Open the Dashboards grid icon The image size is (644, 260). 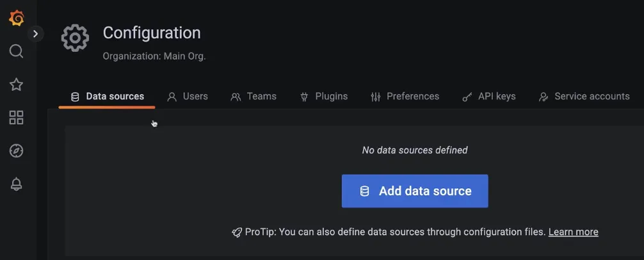pos(17,118)
